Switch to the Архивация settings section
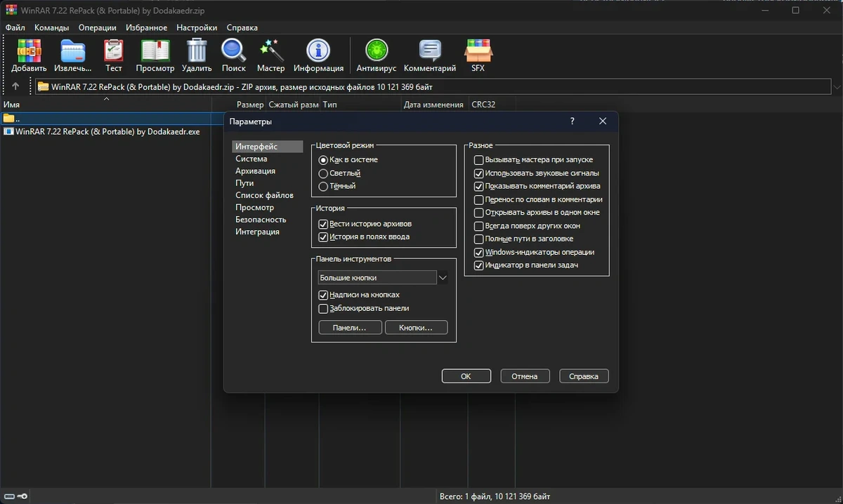Screen dimensions: 843x504 [255, 171]
